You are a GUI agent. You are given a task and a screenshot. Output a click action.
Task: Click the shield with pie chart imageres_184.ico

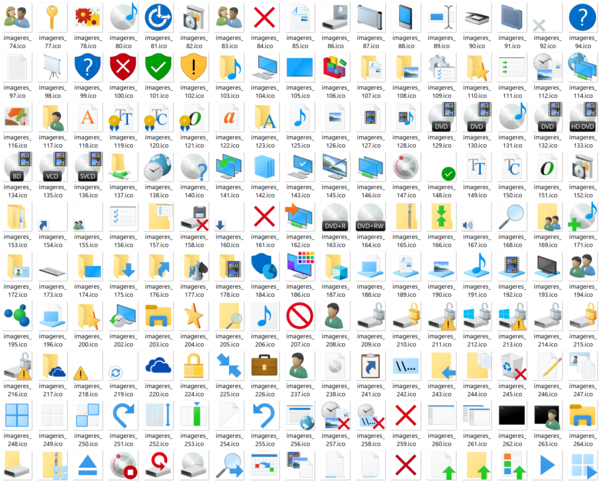point(264,266)
